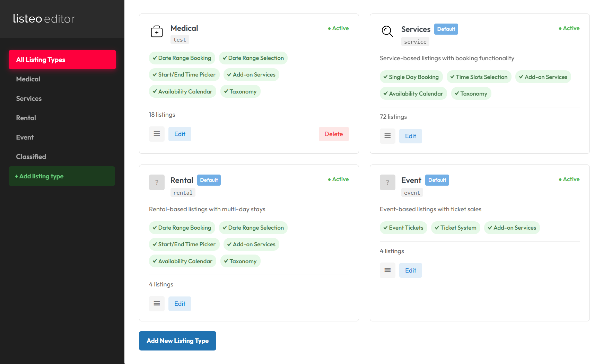Edit the Services listing type
Viewport: 603px width, 364px height.
tap(410, 136)
